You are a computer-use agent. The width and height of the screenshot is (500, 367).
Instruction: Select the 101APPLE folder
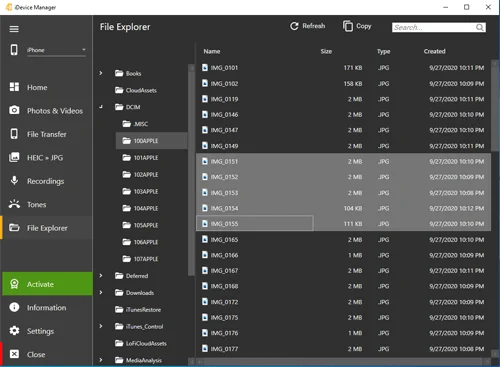[x=140, y=157]
